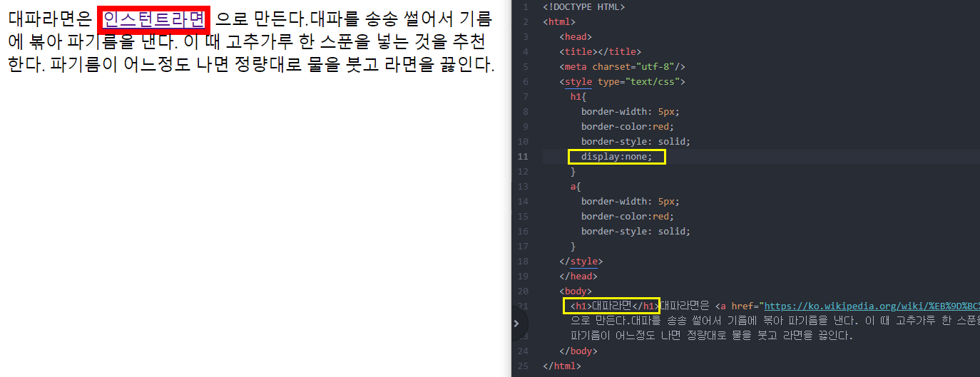Image resolution: width=980 pixels, height=377 pixels.
Task: Click gutter line number 1
Action: pyautogui.click(x=526, y=7)
